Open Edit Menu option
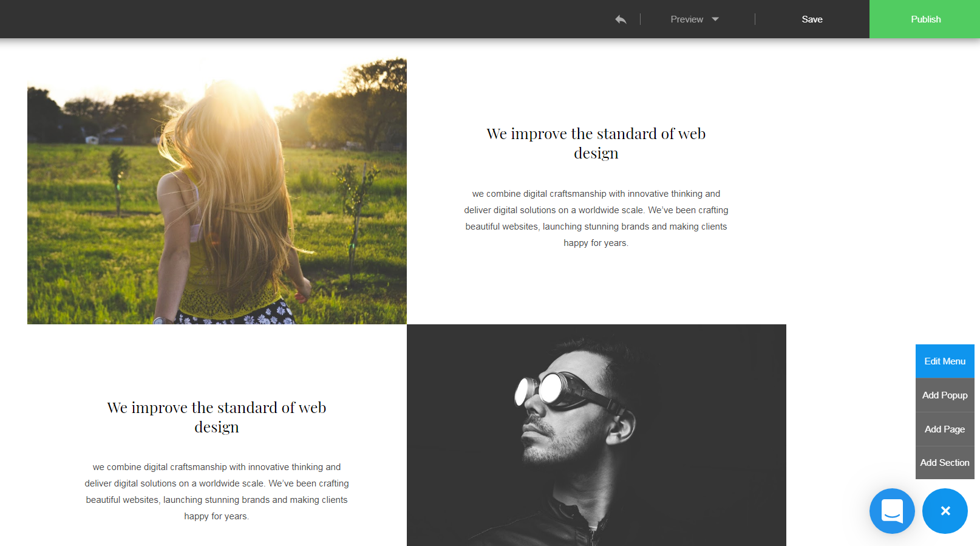This screenshot has width=980, height=546. tap(945, 361)
